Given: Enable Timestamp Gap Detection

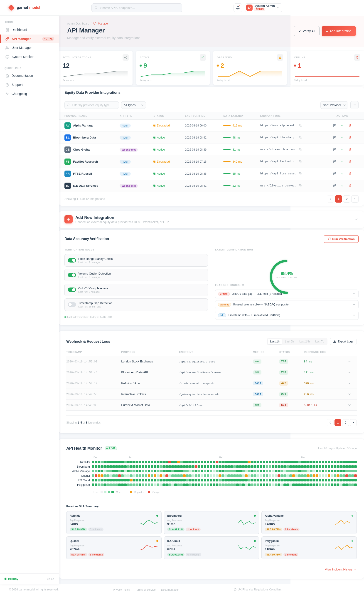Looking at the screenshot, I should [x=72, y=305].
